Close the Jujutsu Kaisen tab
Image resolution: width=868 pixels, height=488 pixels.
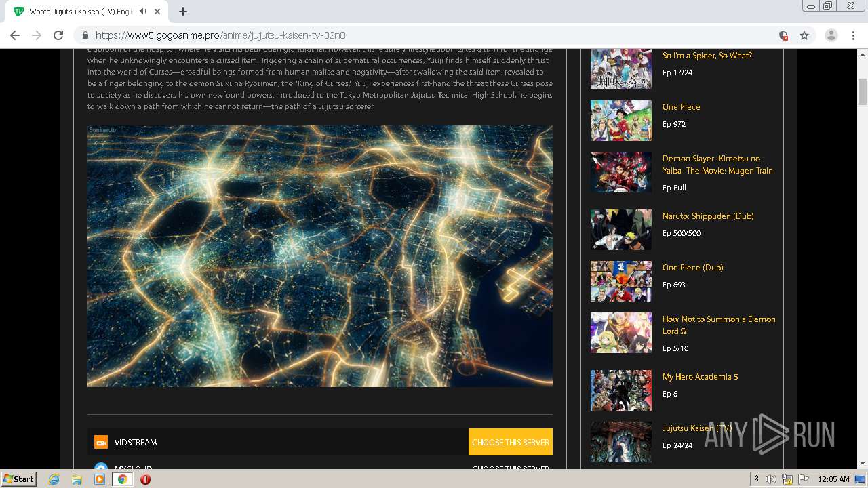[x=158, y=12]
